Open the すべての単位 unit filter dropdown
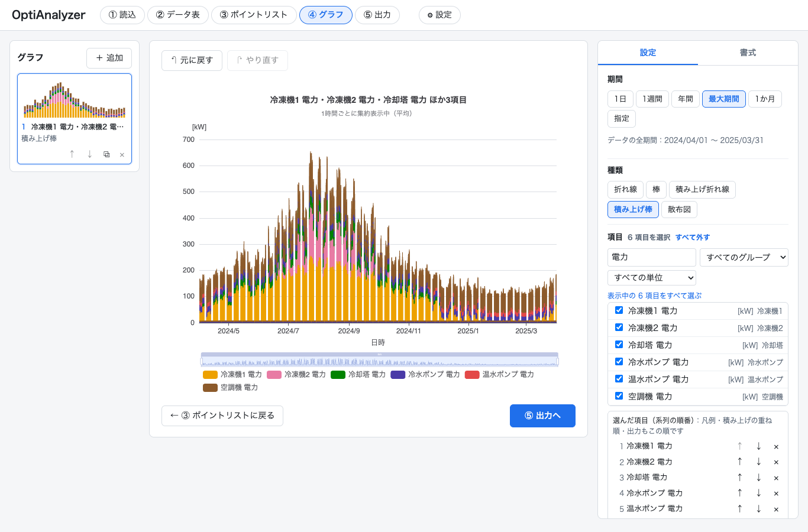The height and width of the screenshot is (532, 808). coord(652,278)
